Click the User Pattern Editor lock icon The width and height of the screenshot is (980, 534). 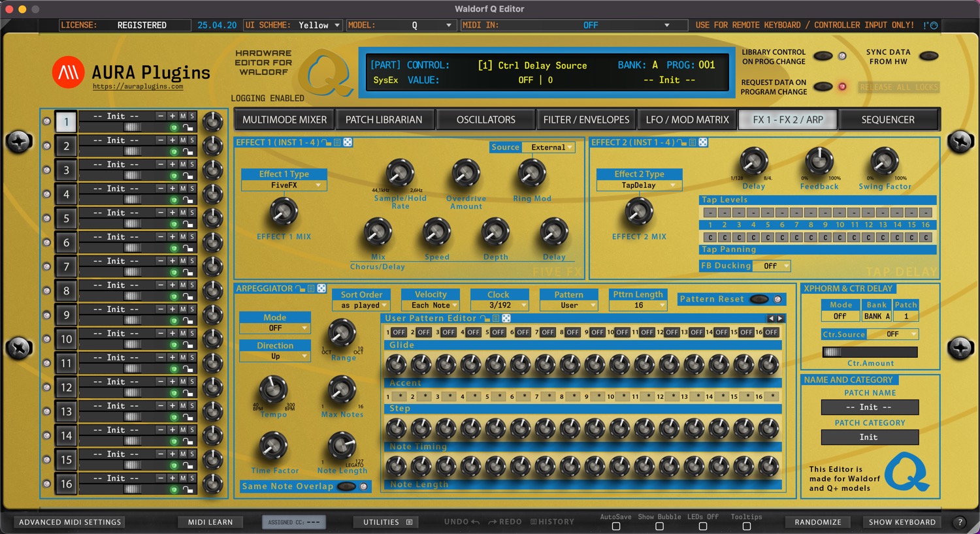[x=485, y=319]
